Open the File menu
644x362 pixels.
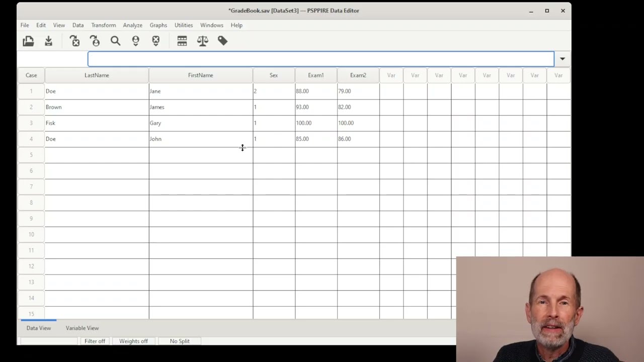point(25,25)
